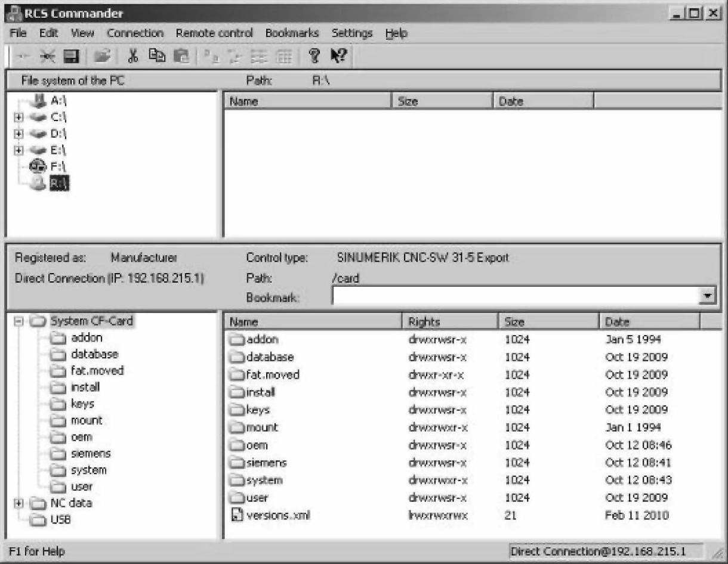Click the Open folder toolbar icon

coord(103,57)
